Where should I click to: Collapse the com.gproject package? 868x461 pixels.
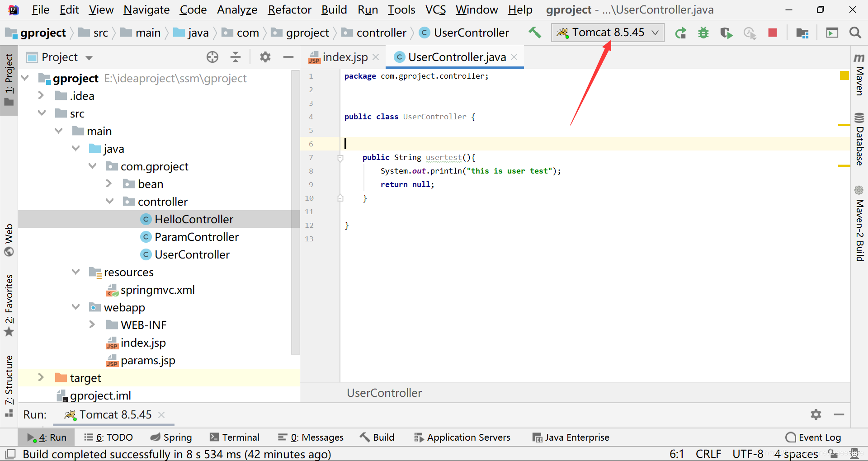[93, 166]
